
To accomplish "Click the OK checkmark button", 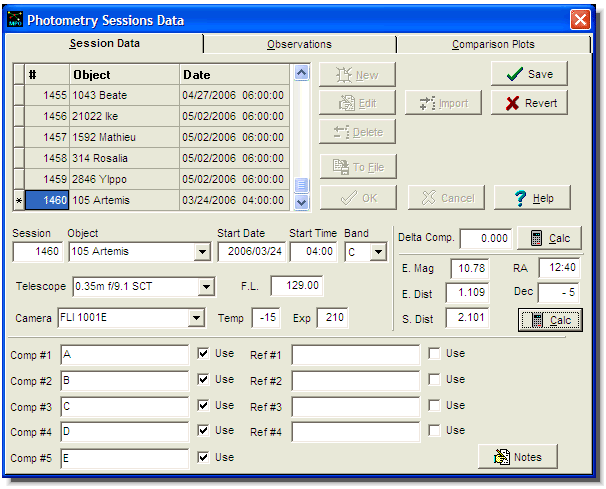I will pos(358,198).
